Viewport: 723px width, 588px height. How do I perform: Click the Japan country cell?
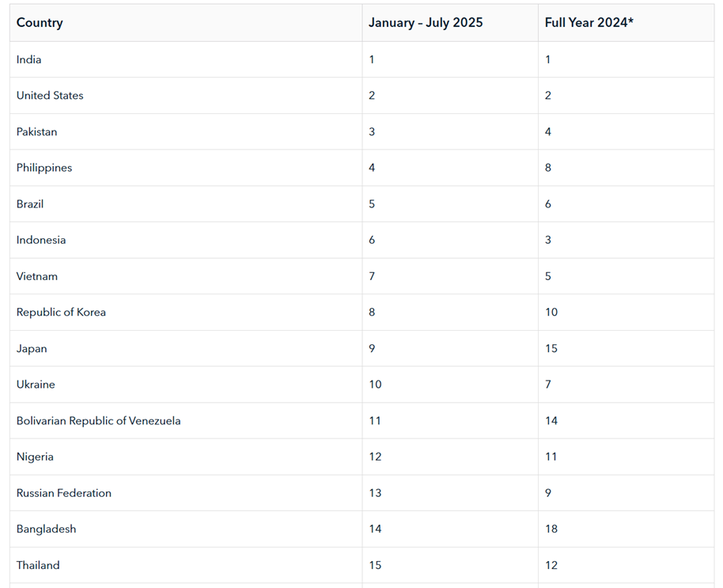[x=32, y=348]
